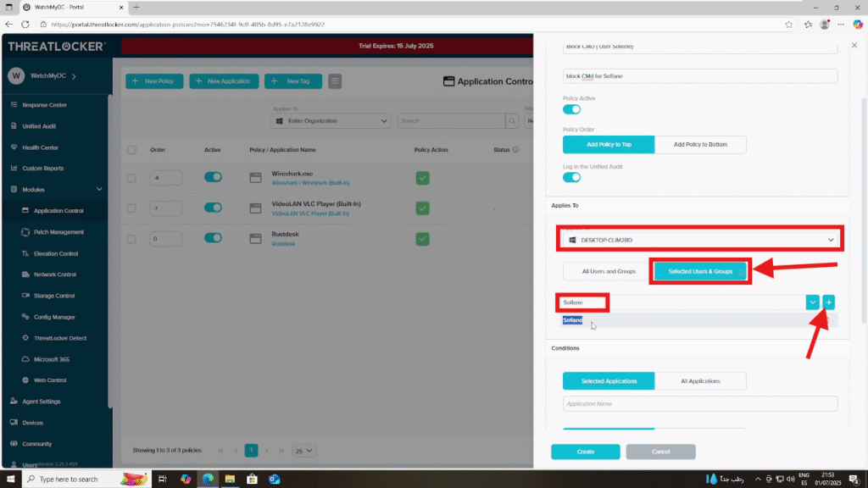Open Network Control module

[x=55, y=274]
